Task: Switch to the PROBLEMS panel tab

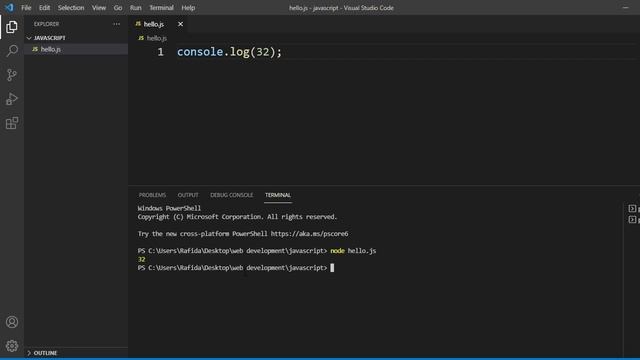Action: pyautogui.click(x=152, y=195)
